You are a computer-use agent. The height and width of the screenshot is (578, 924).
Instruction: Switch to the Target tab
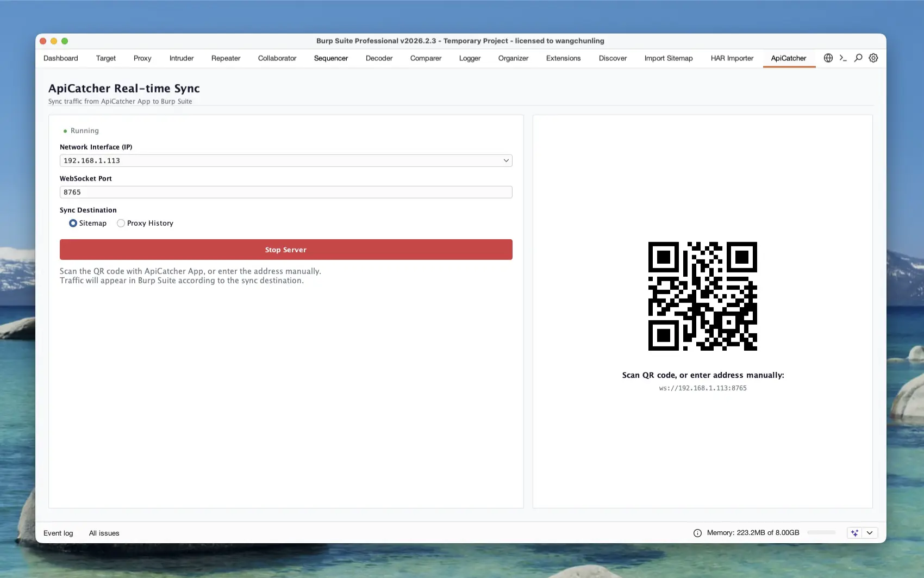coord(106,58)
